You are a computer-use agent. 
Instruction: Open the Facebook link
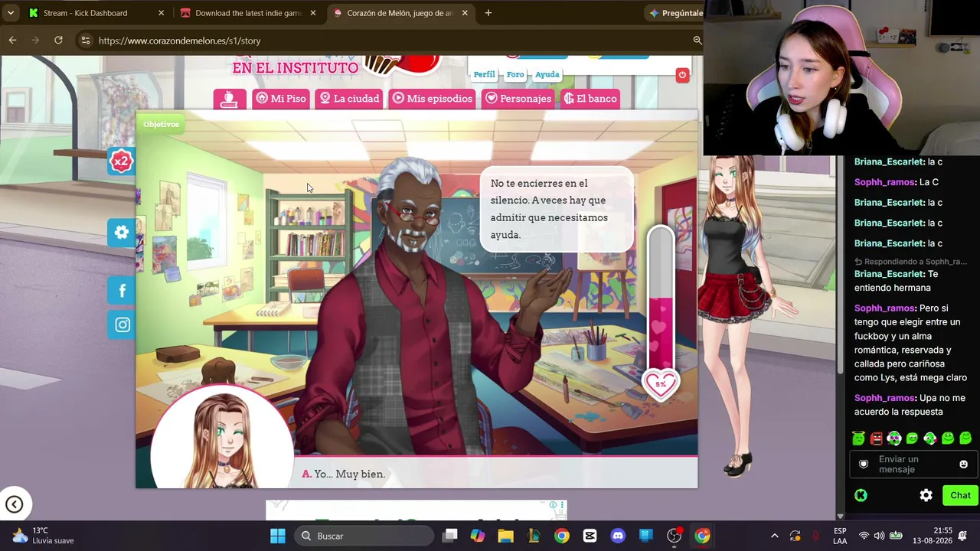click(122, 290)
